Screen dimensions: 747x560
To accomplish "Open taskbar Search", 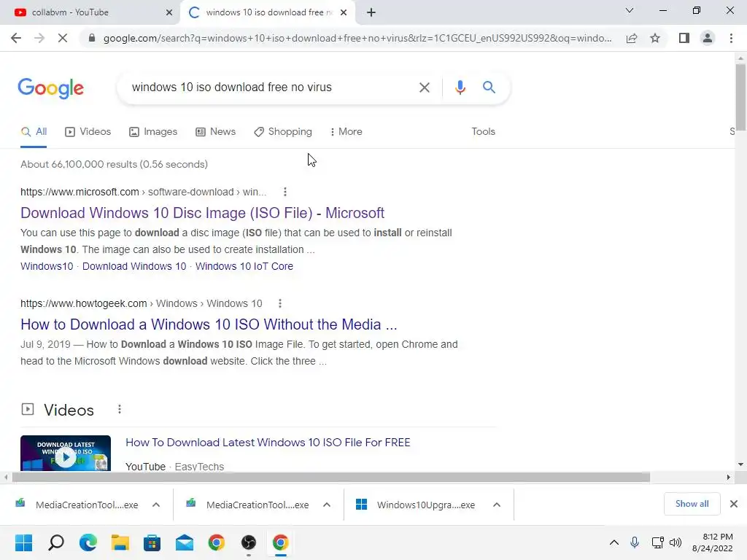I will 56,542.
